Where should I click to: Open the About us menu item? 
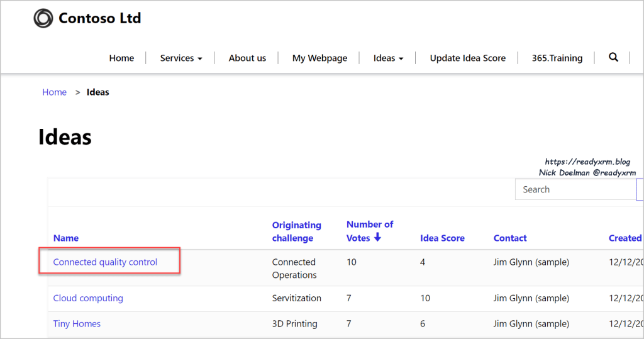tap(247, 58)
